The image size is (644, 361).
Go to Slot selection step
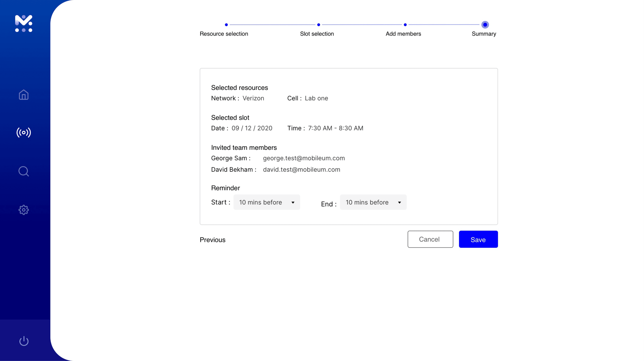pos(317,34)
